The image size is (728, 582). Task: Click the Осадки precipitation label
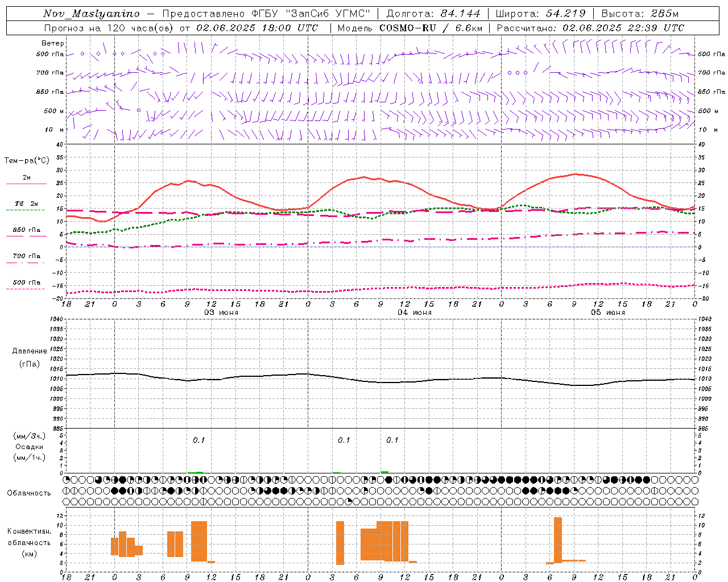pyautogui.click(x=30, y=447)
